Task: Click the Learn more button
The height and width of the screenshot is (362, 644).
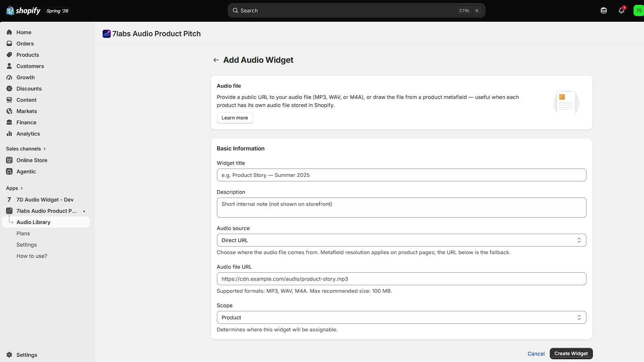Action: tap(235, 118)
